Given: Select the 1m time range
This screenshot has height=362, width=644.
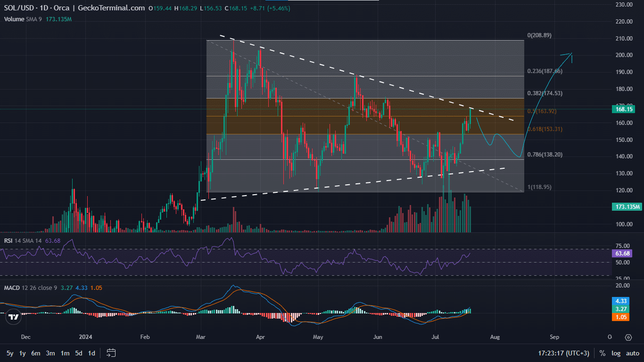Looking at the screenshot, I should point(65,353).
